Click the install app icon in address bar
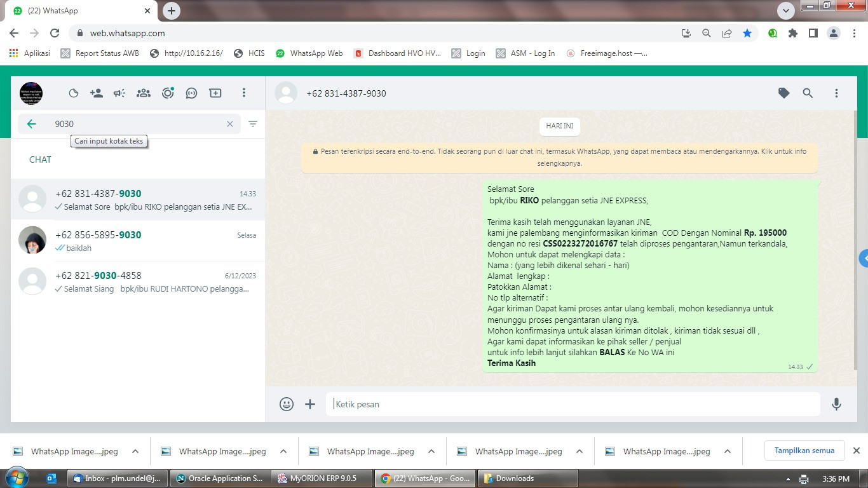The width and height of the screenshot is (868, 488). (686, 33)
